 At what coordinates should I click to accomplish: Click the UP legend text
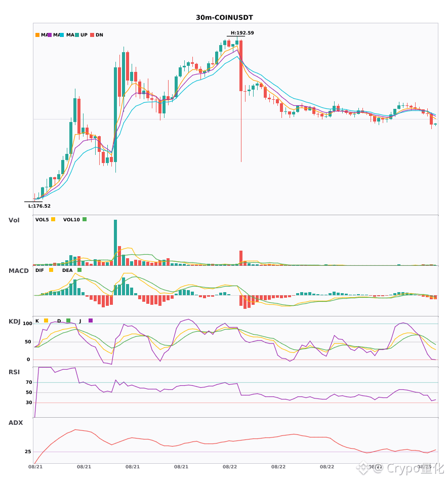84,35
